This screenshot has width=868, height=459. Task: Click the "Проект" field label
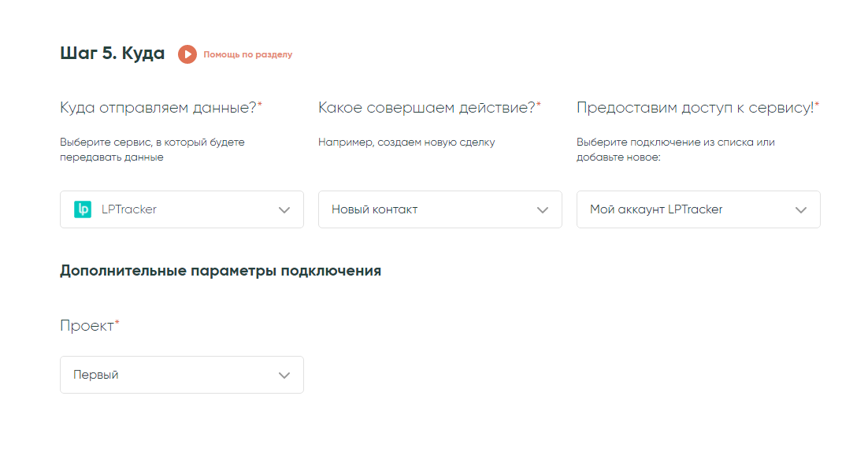click(x=87, y=326)
